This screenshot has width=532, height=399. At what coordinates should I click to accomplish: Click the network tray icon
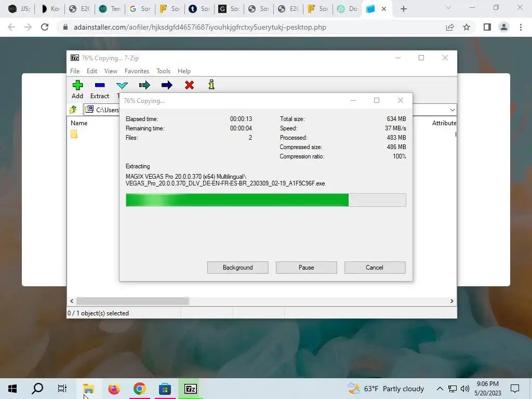pyautogui.click(x=453, y=389)
